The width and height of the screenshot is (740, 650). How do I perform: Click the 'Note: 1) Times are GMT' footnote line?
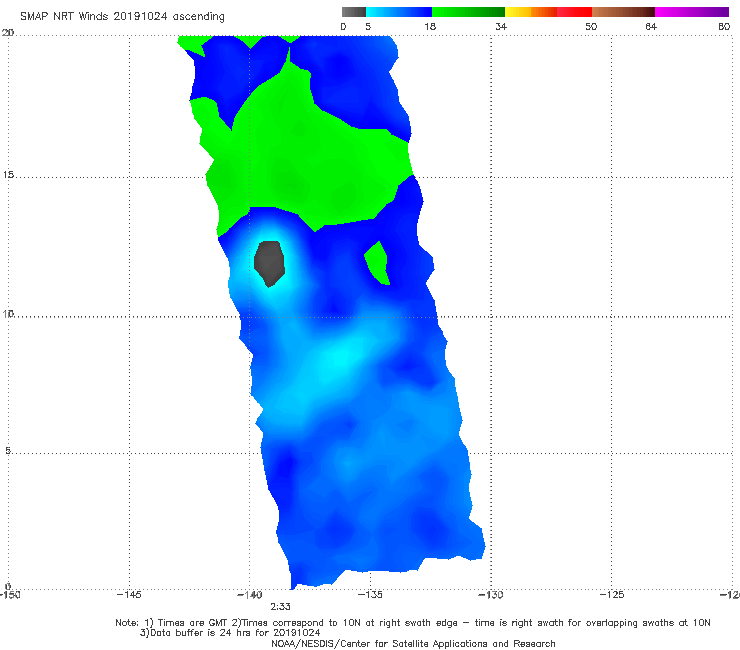click(x=413, y=623)
